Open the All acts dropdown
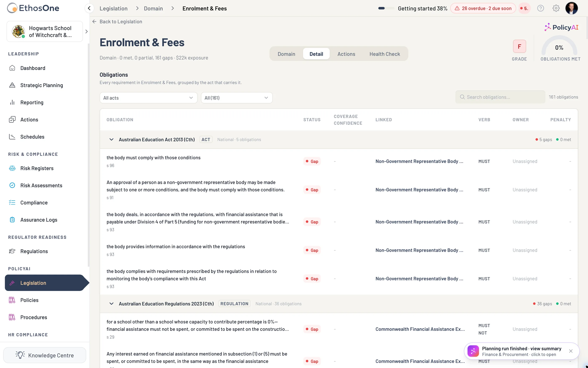588x368 pixels. (x=148, y=98)
